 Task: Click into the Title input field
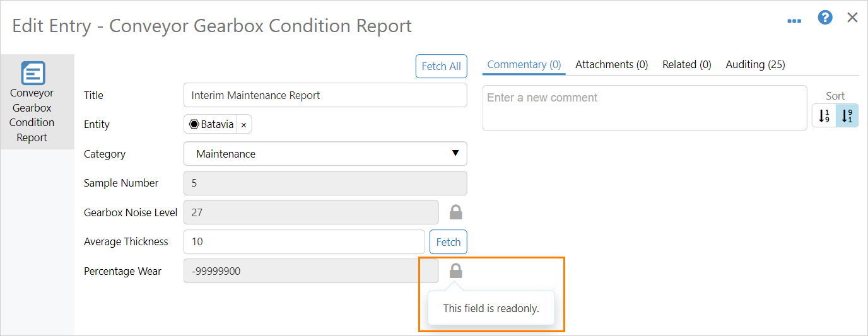325,95
